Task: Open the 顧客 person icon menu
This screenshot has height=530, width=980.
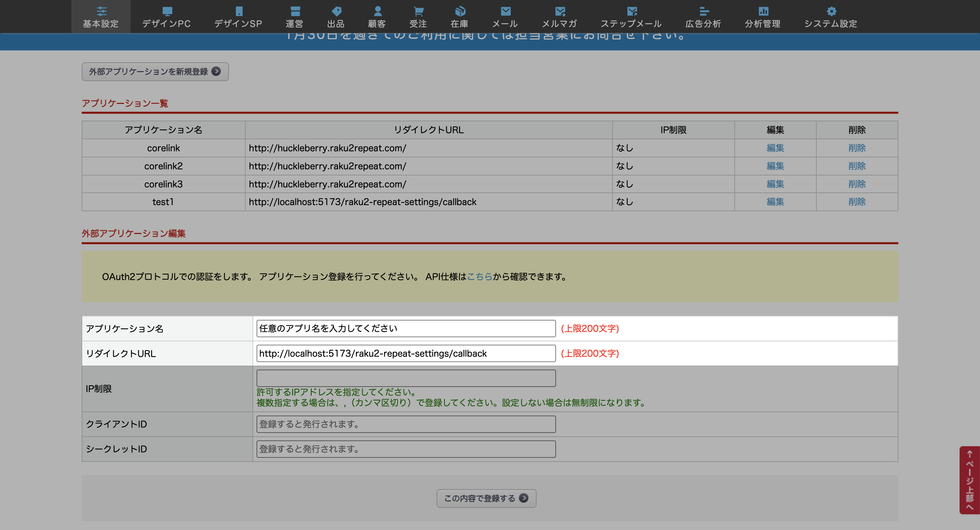Action: [377, 11]
